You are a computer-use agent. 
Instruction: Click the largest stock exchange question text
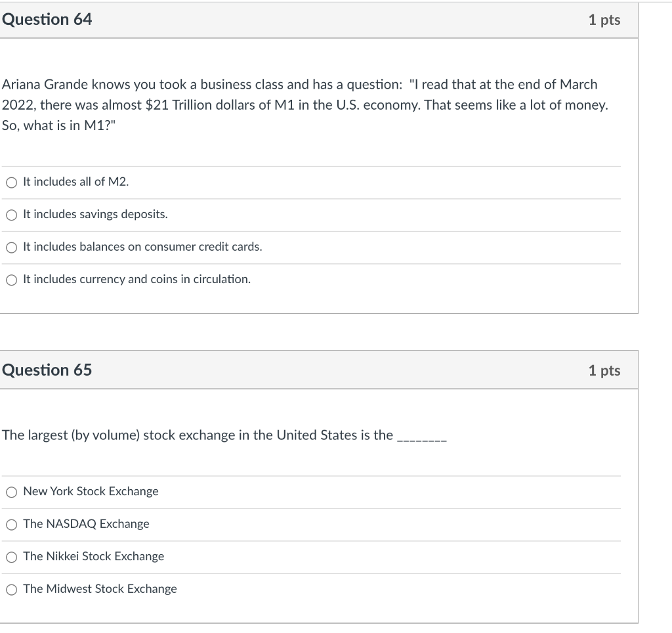pyautogui.click(x=198, y=435)
